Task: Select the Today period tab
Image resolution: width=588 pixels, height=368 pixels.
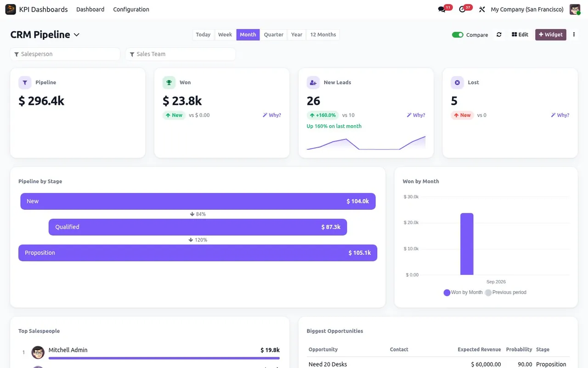Action: (203, 34)
